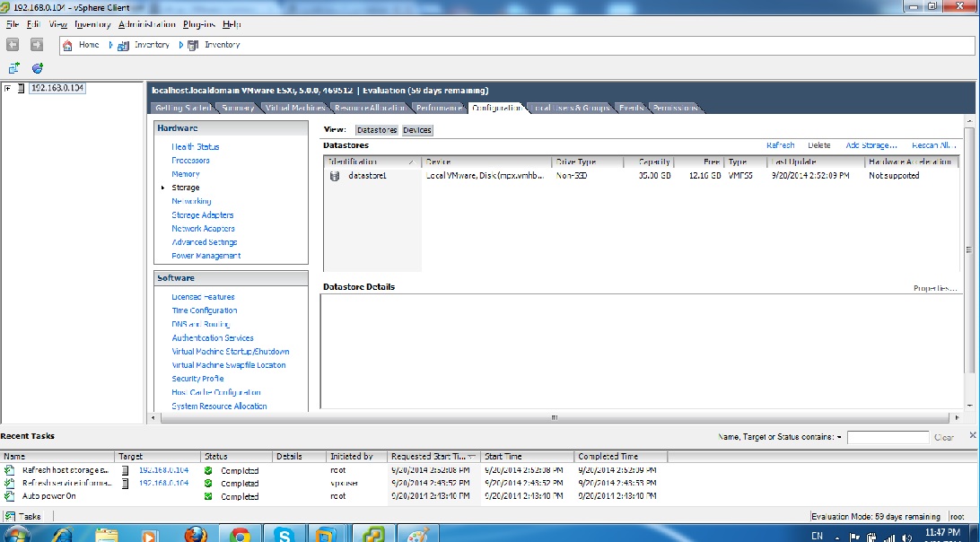Viewport: 980px width, 542px height.
Task: Click the 192.168.0.104 target of Refresh host storage
Action: pyautogui.click(x=163, y=470)
